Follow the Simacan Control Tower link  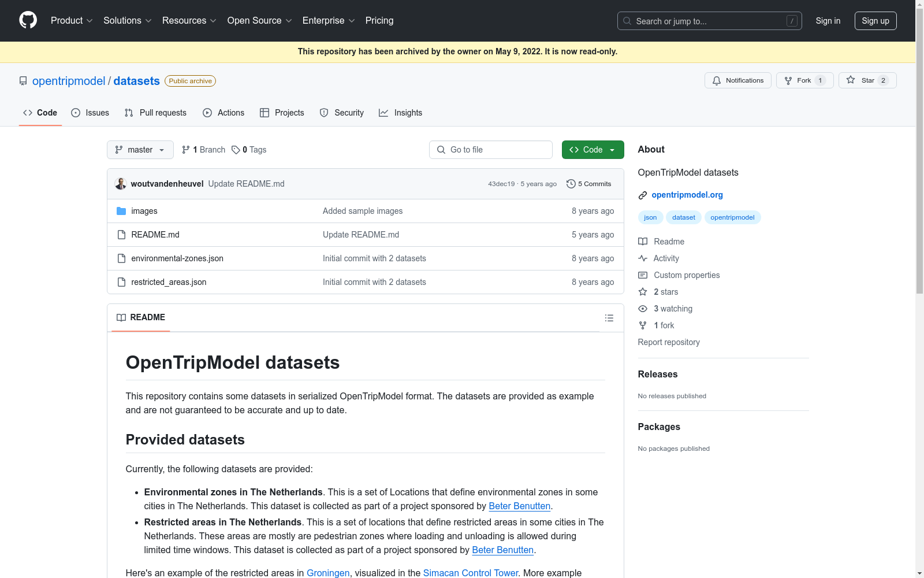471,573
